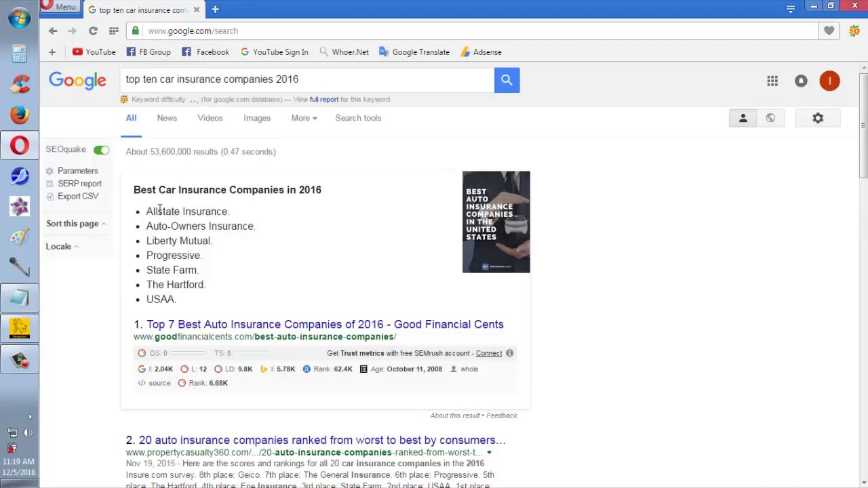
Task: Close the current Google search tab
Action: (x=197, y=9)
